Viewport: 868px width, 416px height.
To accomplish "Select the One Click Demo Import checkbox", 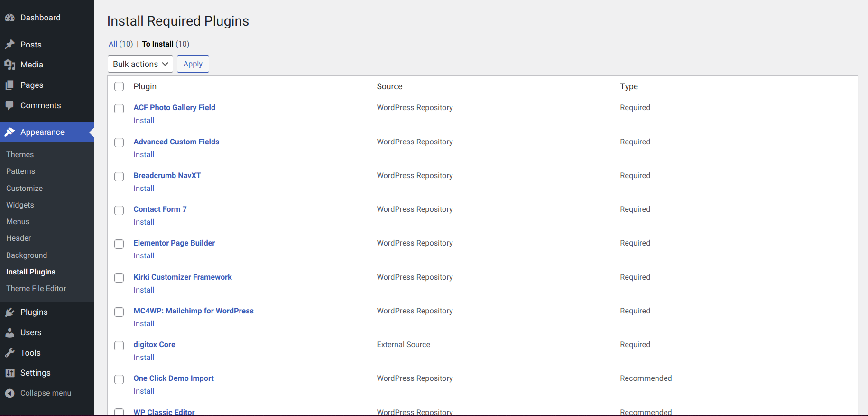I will tap(119, 379).
